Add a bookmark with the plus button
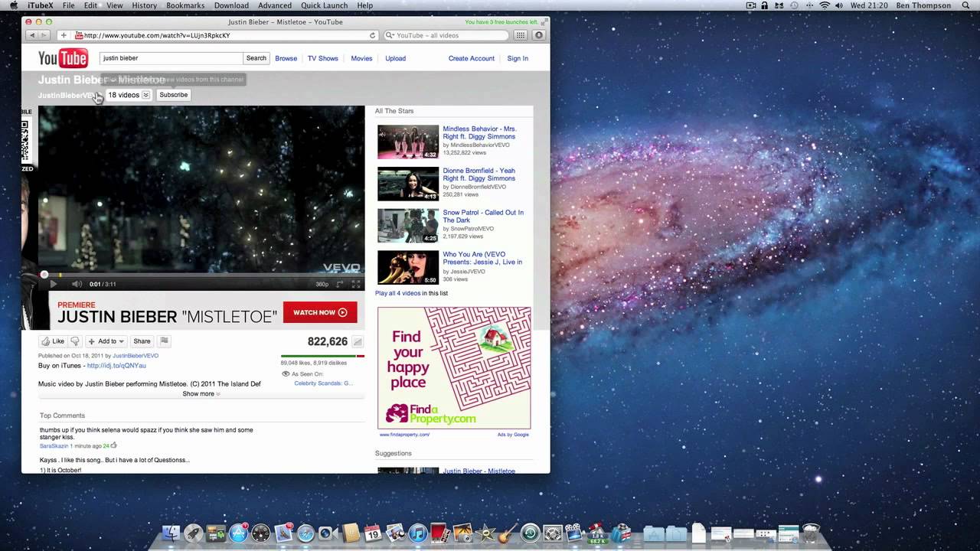Image resolution: width=980 pixels, height=551 pixels. 64,35
